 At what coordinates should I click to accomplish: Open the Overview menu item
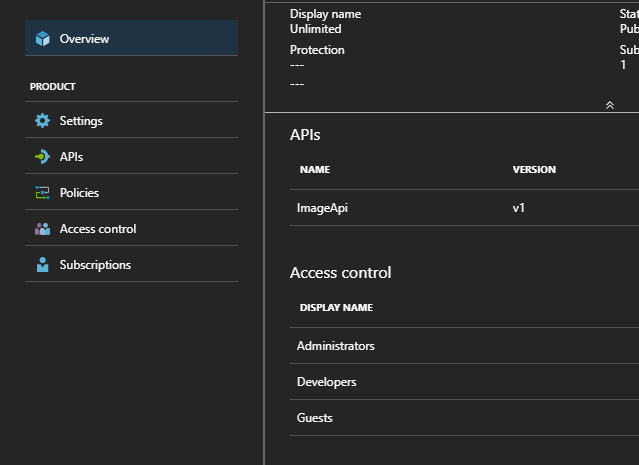131,38
